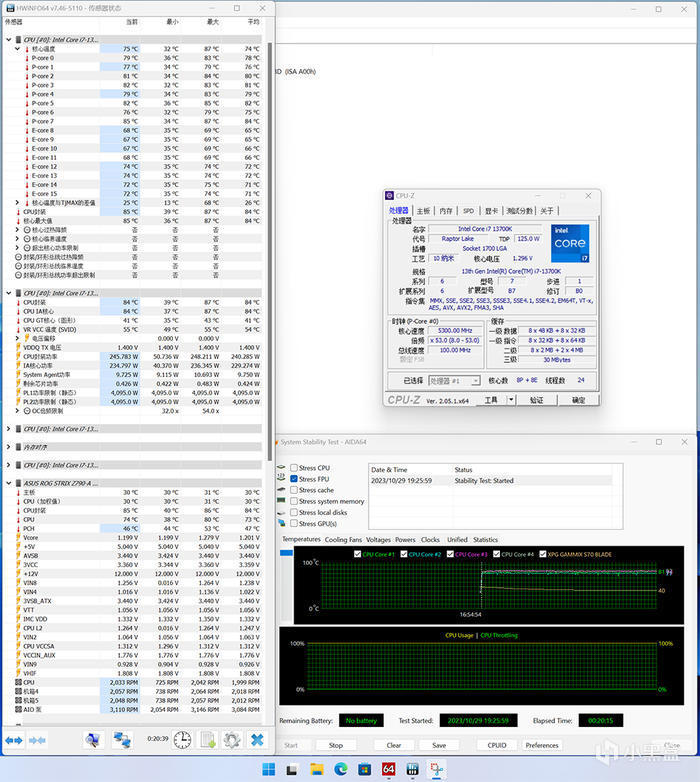This screenshot has height=782, width=700.
Task: Enable Stress system memory checkbox
Action: point(294,501)
